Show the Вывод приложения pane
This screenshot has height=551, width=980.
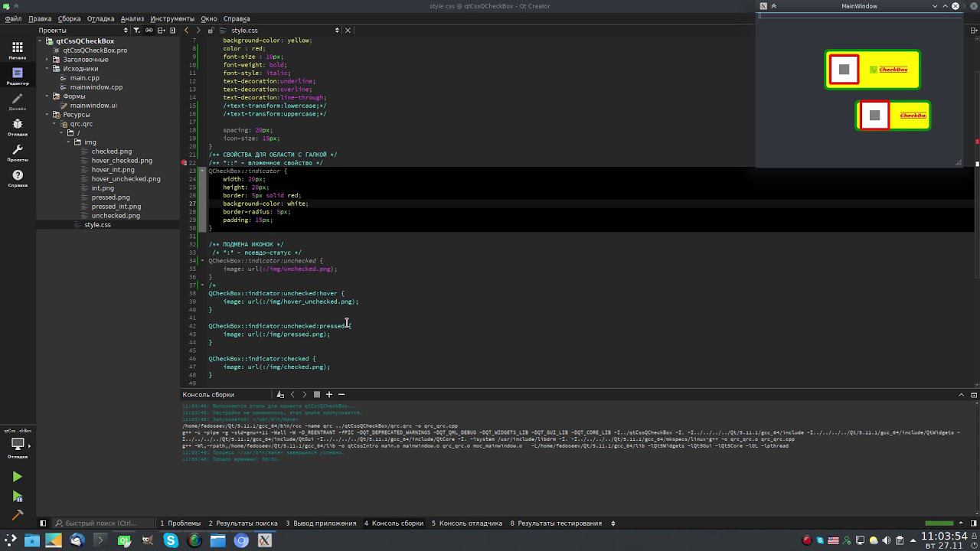coord(321,523)
